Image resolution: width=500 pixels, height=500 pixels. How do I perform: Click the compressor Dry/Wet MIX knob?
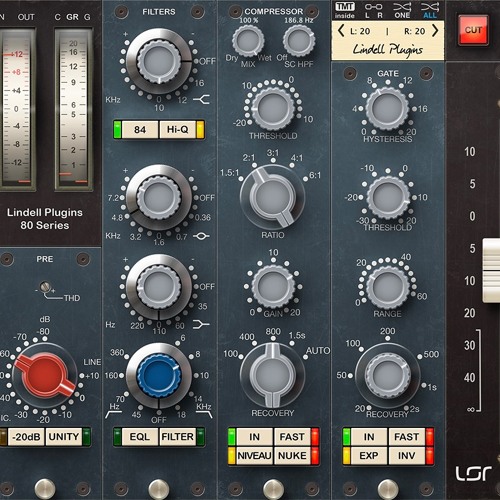[248, 41]
